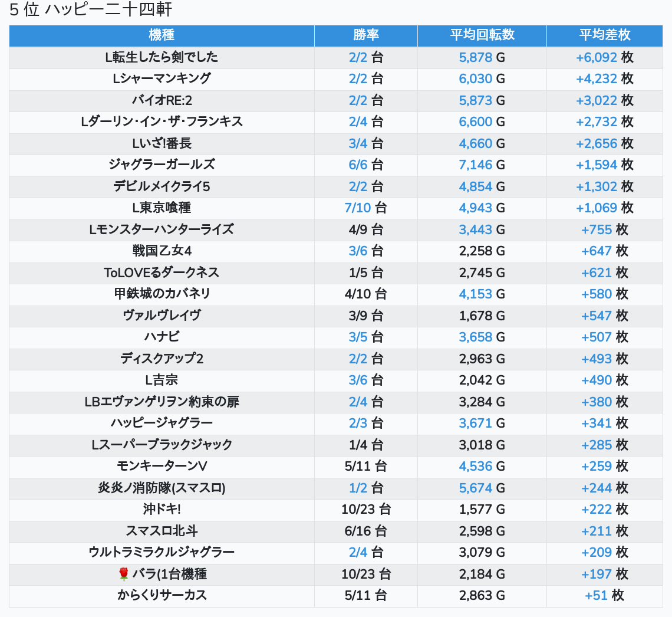672x617 pixels.
Task: Click the 平均回転数 column header
Action: tap(482, 35)
